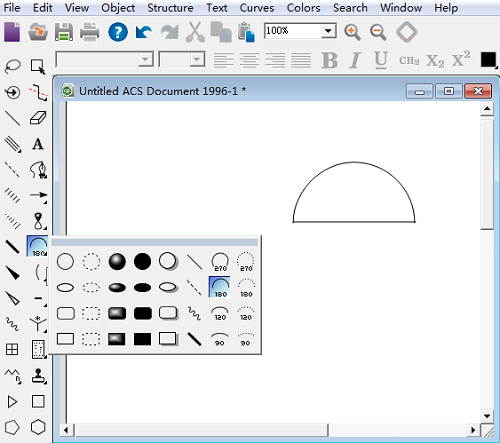
Task: Click the vertical scrollbar down arrow
Action: (487, 416)
